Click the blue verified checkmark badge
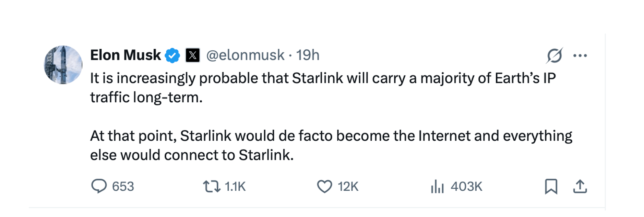 click(x=172, y=55)
